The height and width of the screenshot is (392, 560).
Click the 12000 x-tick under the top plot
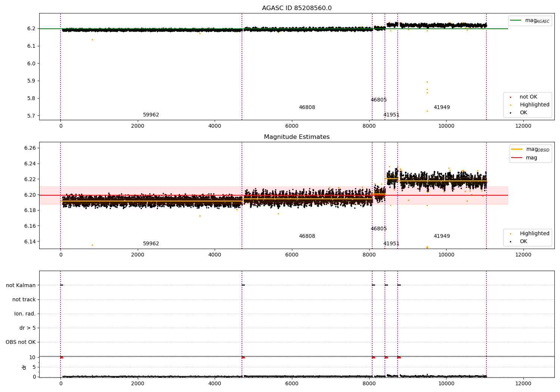click(x=523, y=126)
